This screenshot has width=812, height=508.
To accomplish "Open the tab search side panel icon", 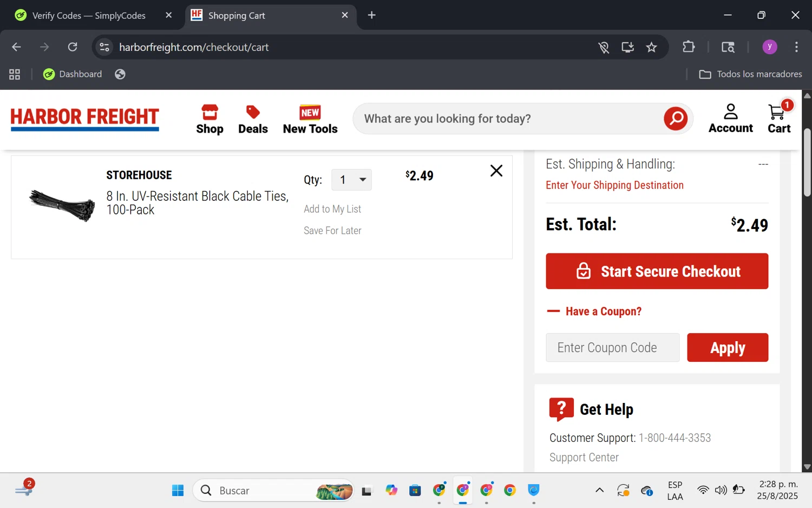I will tap(728, 47).
